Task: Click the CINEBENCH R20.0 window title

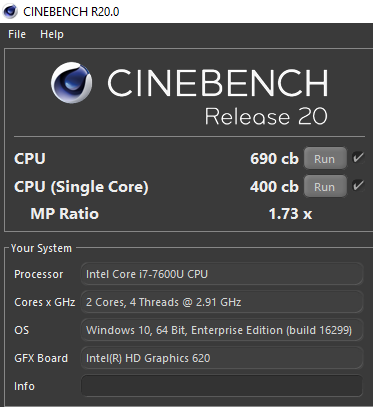Action: coord(71,11)
